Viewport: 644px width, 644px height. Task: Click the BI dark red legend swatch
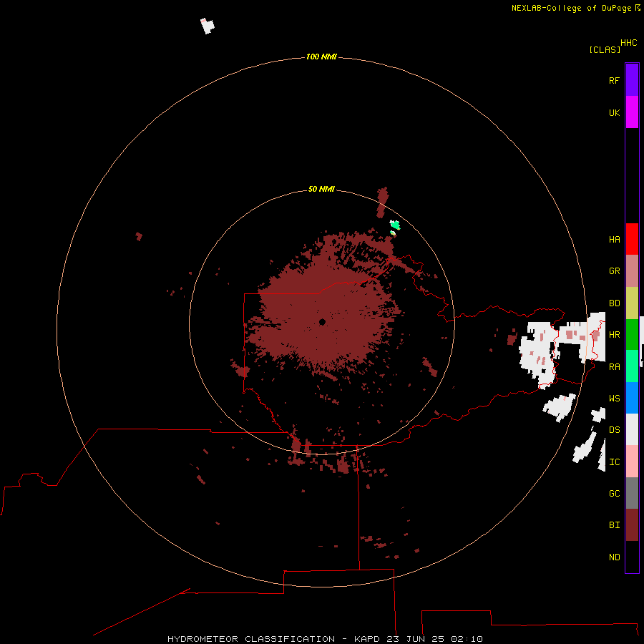tap(632, 525)
